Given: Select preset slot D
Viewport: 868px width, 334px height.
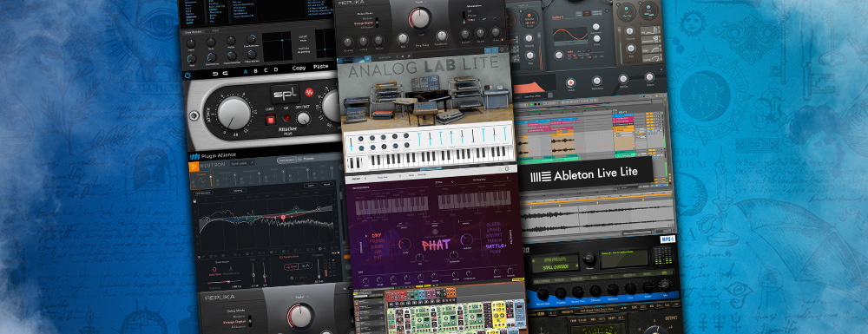Looking at the screenshot, I should [276, 69].
